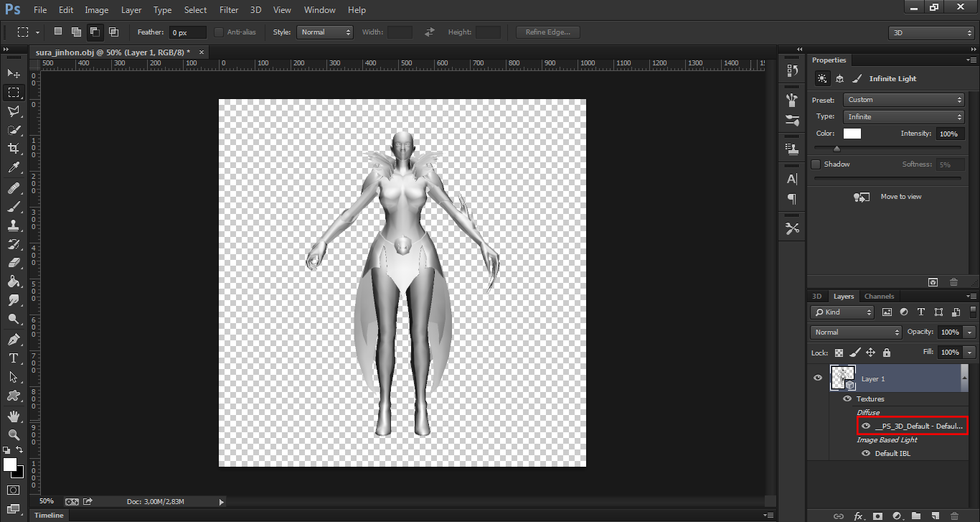Select the Eyedropper tool
The image size is (980, 522).
pyautogui.click(x=14, y=168)
